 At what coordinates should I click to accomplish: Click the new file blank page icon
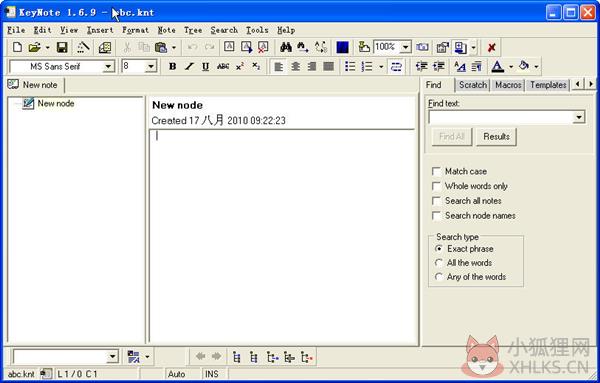17,47
